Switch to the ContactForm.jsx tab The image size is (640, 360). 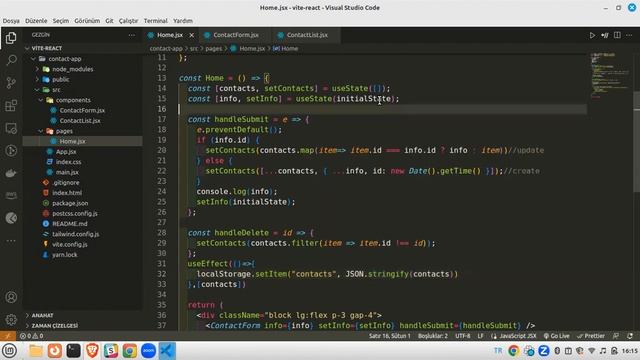pos(236,35)
